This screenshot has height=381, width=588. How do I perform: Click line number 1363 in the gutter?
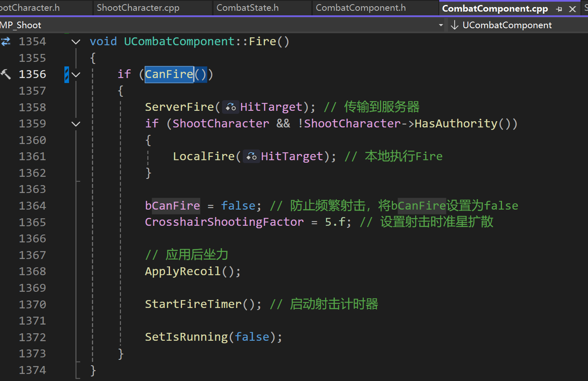click(x=32, y=189)
